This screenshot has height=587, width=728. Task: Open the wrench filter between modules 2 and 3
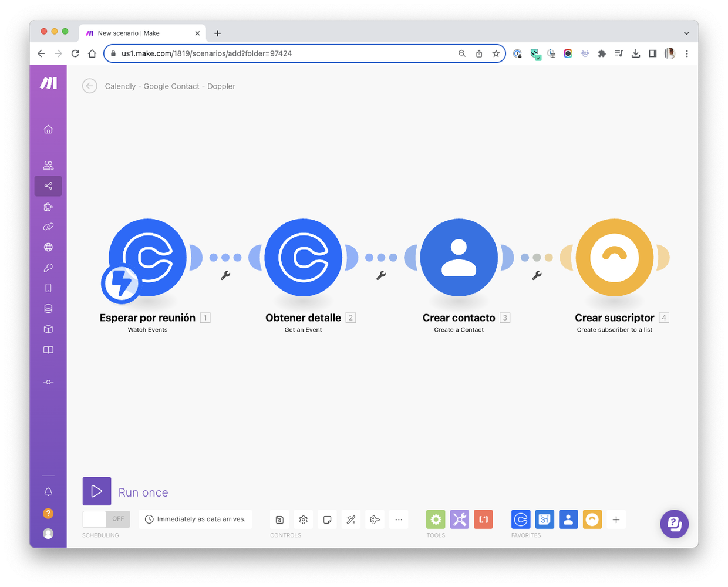381,275
